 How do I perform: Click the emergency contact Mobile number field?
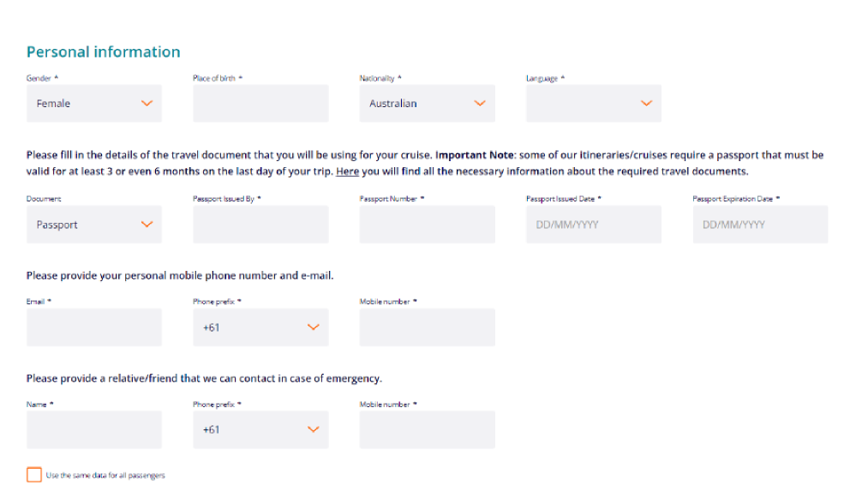click(427, 429)
